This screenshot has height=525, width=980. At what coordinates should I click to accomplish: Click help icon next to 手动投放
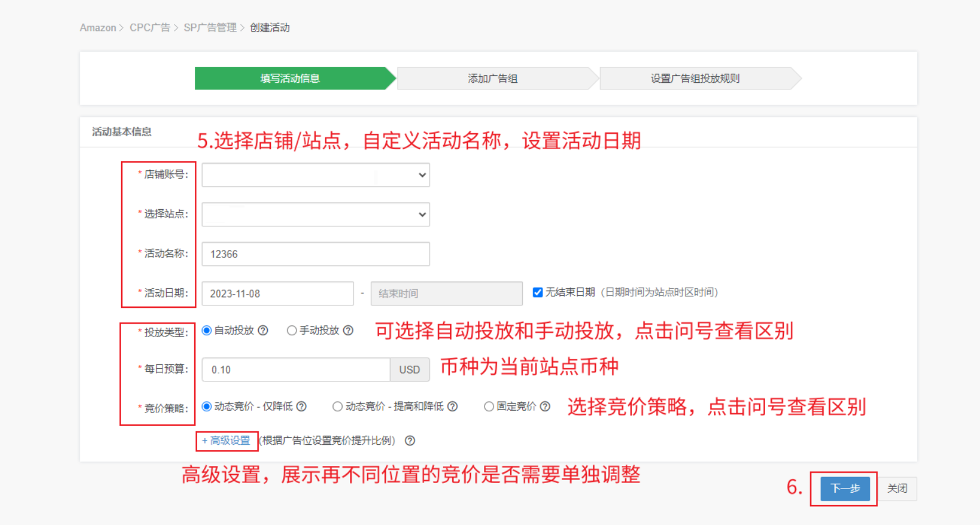click(348, 330)
